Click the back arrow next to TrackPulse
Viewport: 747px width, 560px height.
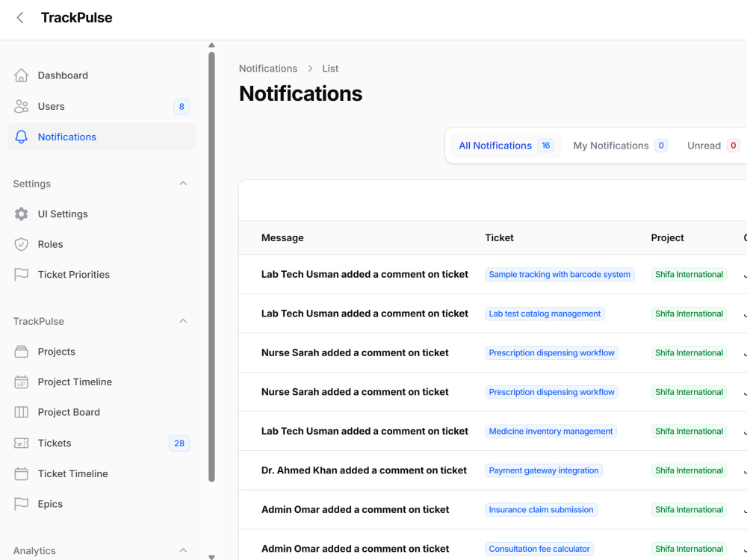[x=20, y=18]
